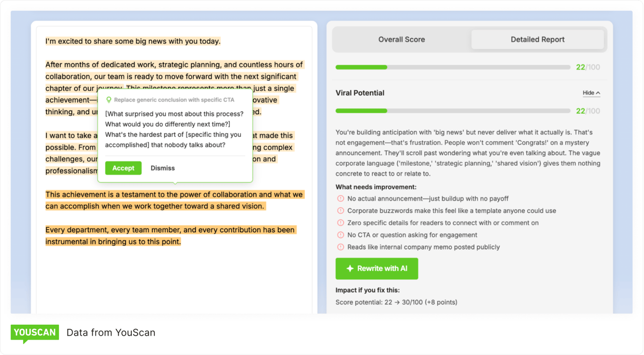Click the Viral Potential section heading
This screenshot has width=644, height=355.
[x=360, y=93]
